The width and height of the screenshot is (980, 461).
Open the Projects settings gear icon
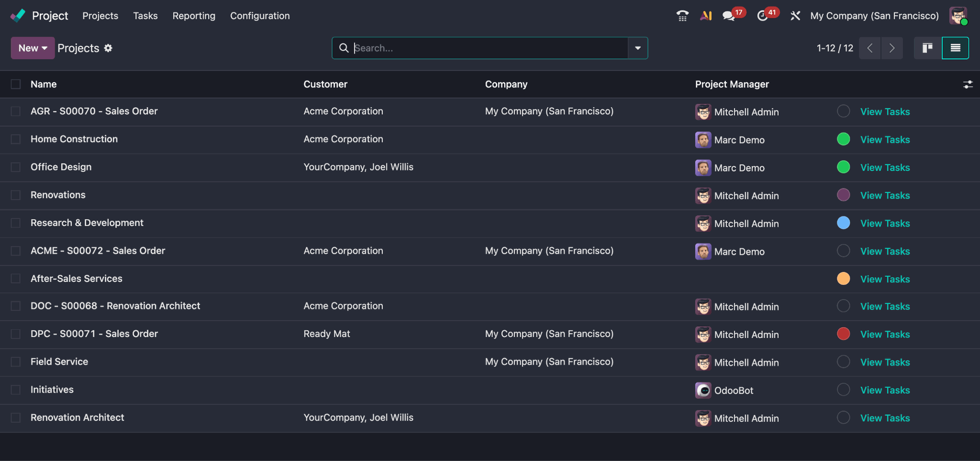pos(108,48)
